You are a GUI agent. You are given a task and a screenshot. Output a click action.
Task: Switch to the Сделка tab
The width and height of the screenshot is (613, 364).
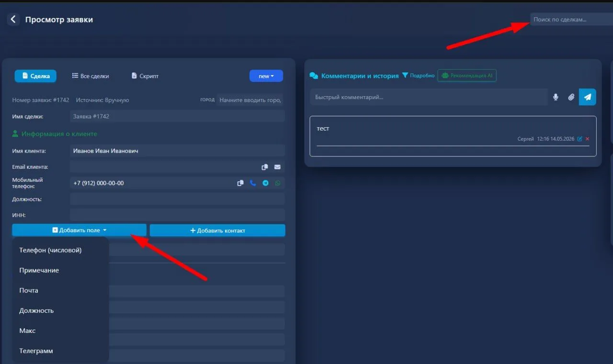[35, 76]
